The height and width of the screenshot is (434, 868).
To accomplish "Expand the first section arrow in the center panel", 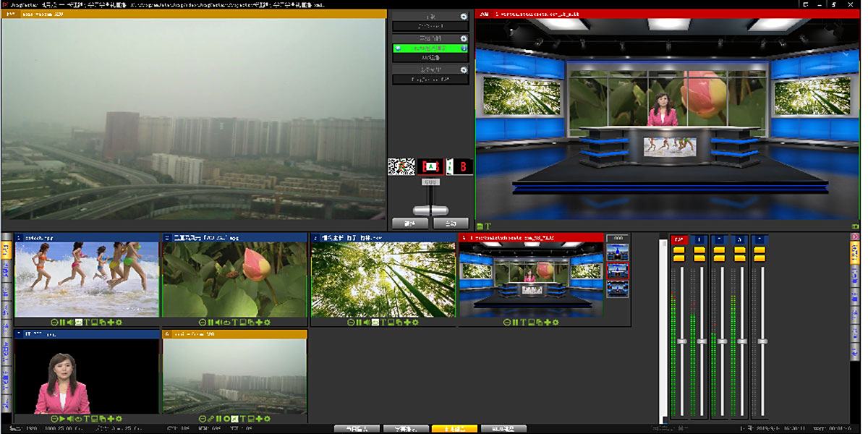I will point(464,17).
